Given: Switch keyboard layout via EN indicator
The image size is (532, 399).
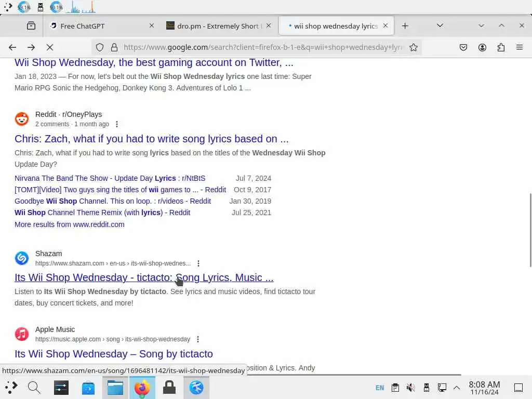Looking at the screenshot, I should [380, 388].
